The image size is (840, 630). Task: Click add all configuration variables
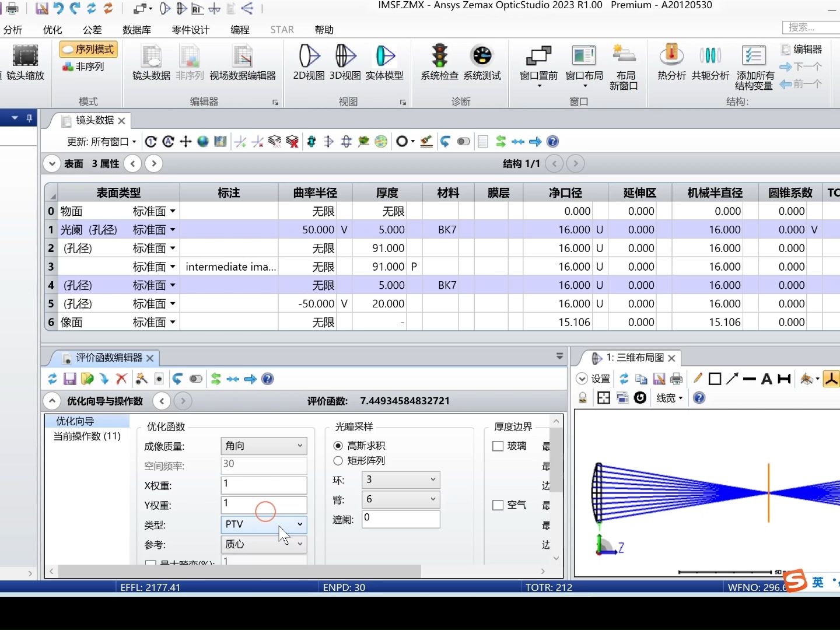754,67
